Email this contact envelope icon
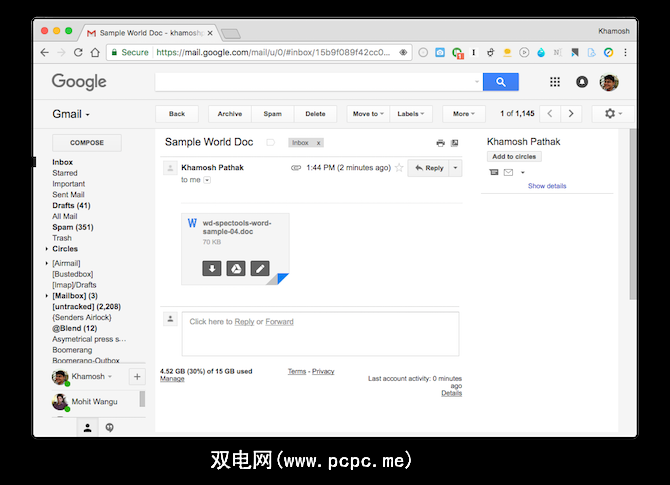Screen dimensions: 670x485 point(508,172)
